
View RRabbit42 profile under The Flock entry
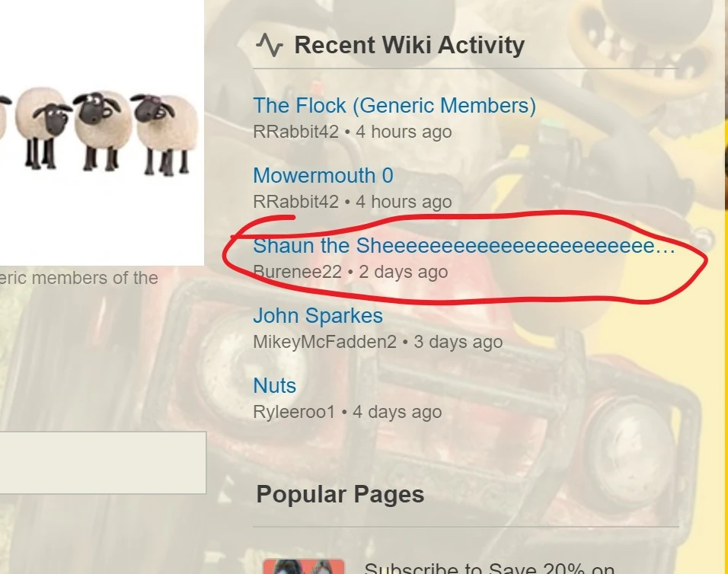295,132
